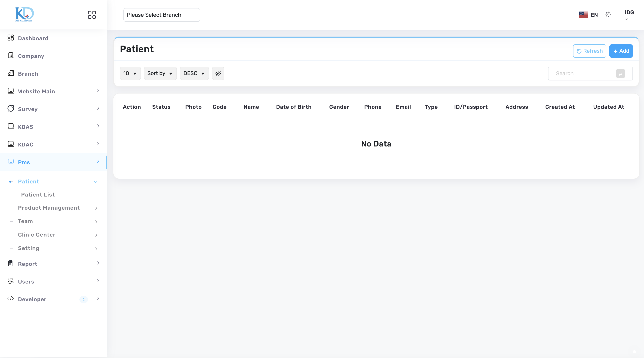This screenshot has width=644, height=358.
Task: Click the Branch icon in sidebar
Action: pyautogui.click(x=11, y=73)
